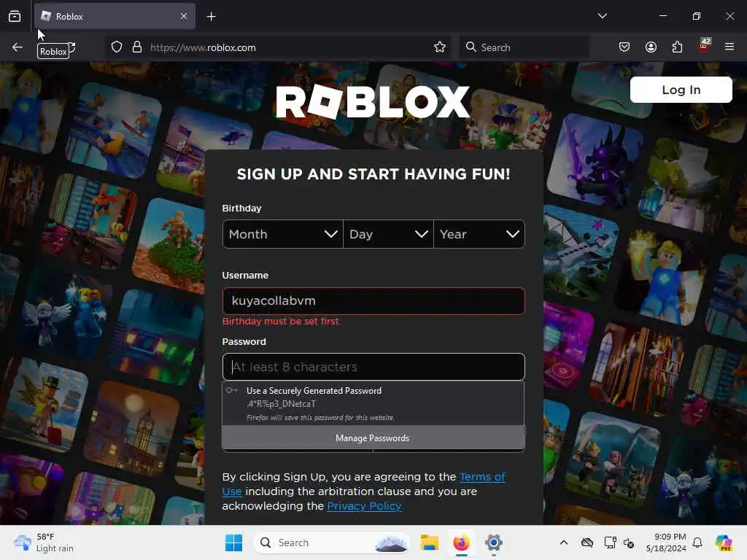This screenshot has width=747, height=560.
Task: Open Settings gear app in taskbar
Action: (x=494, y=542)
